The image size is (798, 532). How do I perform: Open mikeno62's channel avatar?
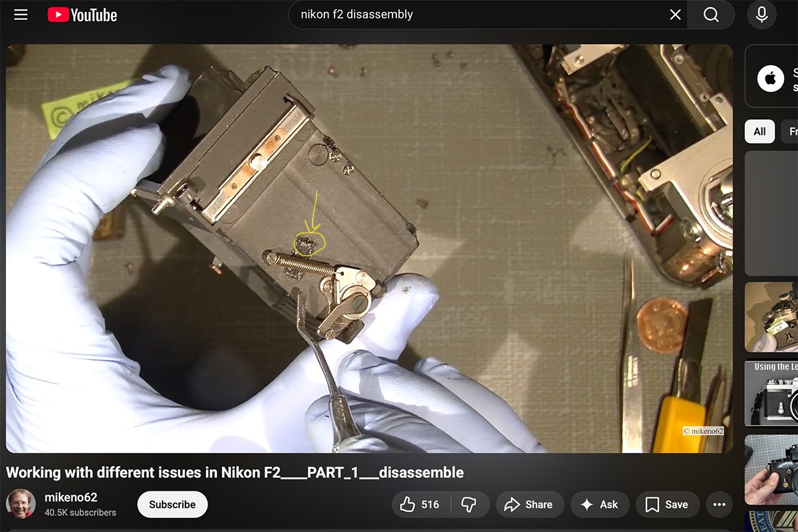point(22,503)
